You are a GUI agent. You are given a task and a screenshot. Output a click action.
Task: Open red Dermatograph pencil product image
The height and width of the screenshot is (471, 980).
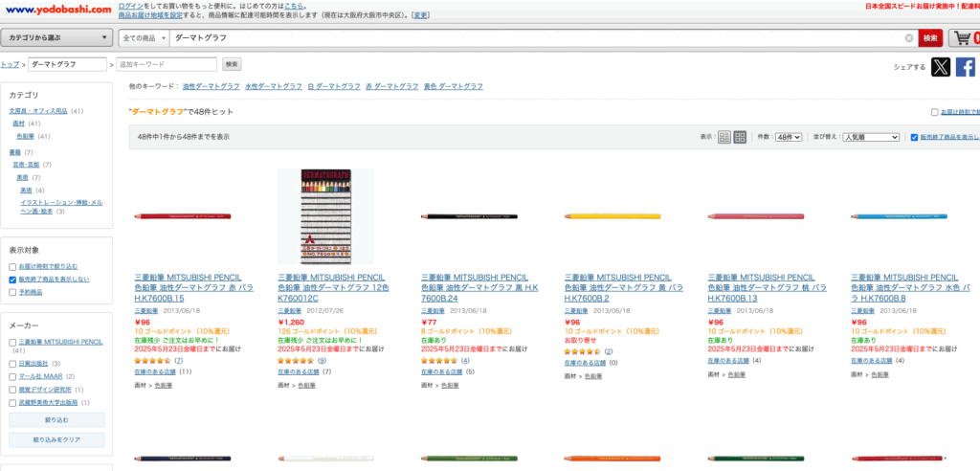pyautogui.click(x=183, y=216)
